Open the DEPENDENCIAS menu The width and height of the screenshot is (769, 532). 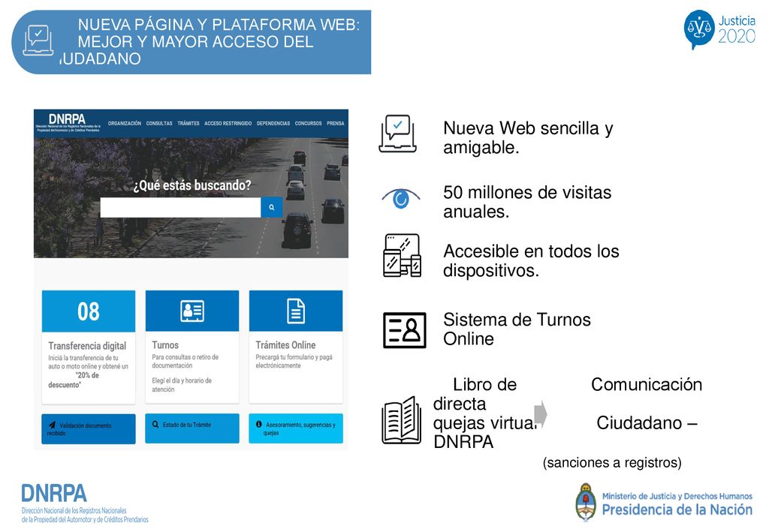click(273, 124)
